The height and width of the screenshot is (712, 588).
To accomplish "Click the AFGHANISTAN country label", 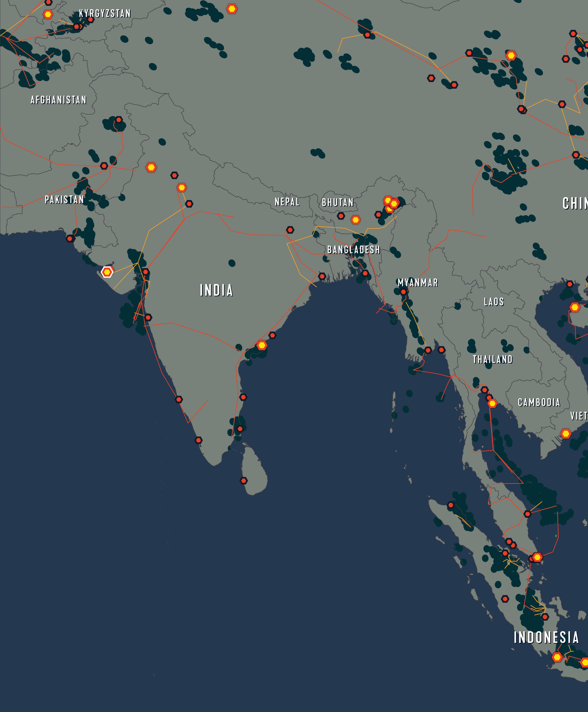I will (x=59, y=100).
